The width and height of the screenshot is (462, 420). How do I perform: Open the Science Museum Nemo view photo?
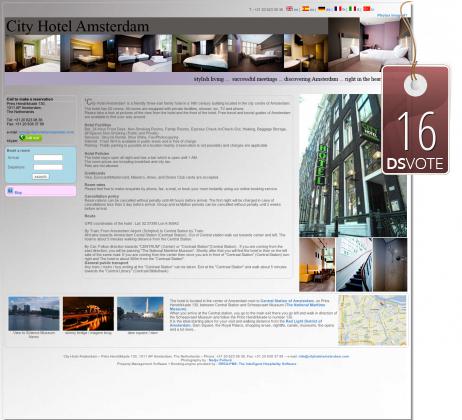34,314
